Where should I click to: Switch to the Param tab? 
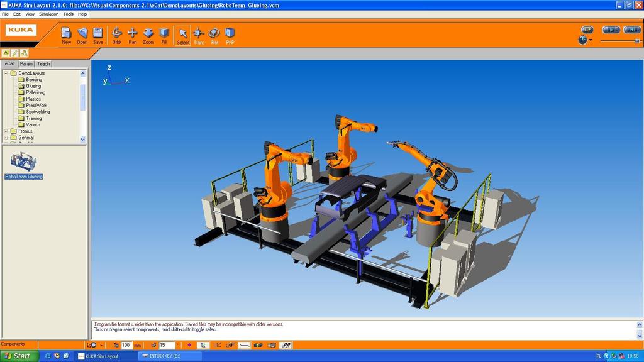[26, 64]
